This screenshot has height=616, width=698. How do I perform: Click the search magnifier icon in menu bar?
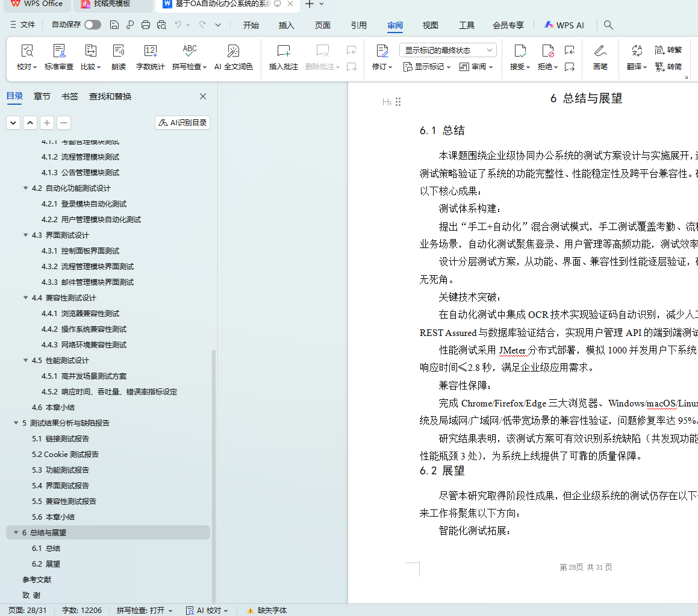tap(608, 25)
